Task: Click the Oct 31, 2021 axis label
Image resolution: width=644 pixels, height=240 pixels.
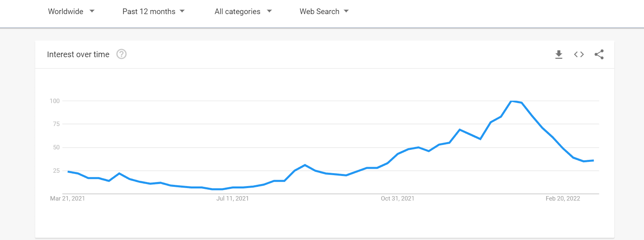Action: pyautogui.click(x=397, y=199)
